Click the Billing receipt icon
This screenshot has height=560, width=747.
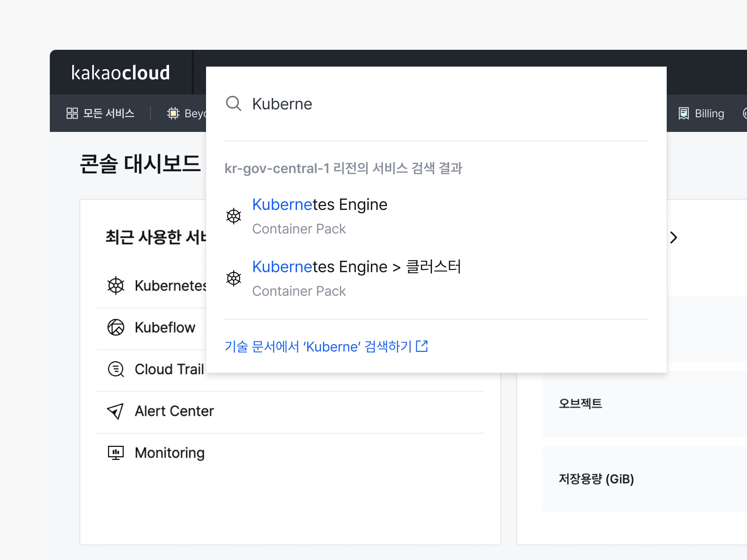pos(684,114)
